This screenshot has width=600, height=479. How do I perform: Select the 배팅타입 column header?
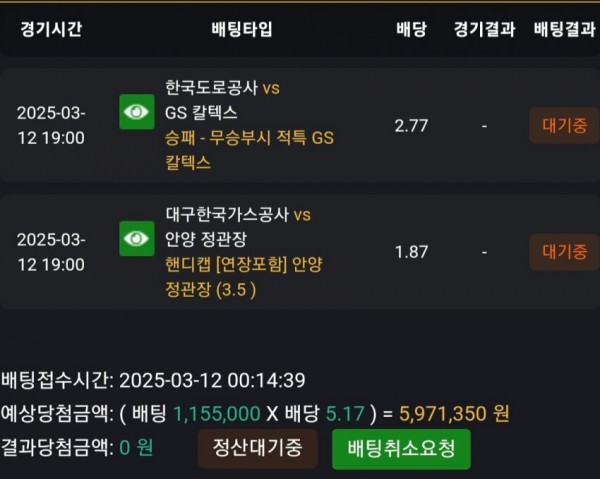[241, 28]
